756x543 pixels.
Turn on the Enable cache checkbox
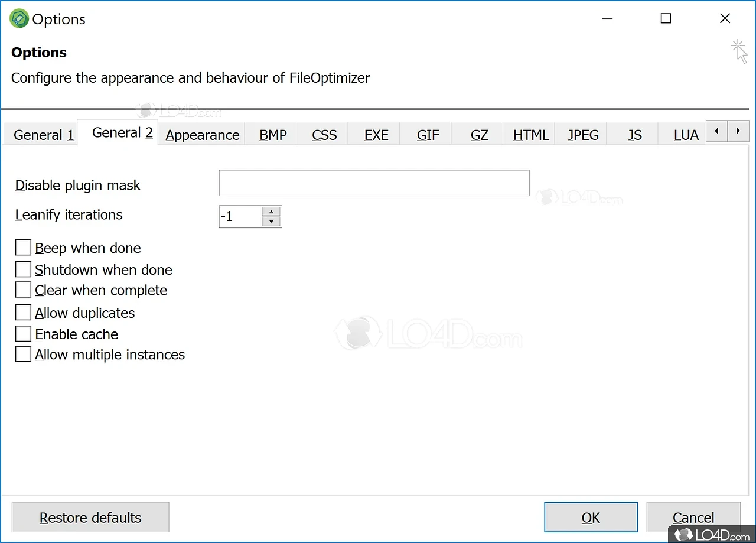23,334
